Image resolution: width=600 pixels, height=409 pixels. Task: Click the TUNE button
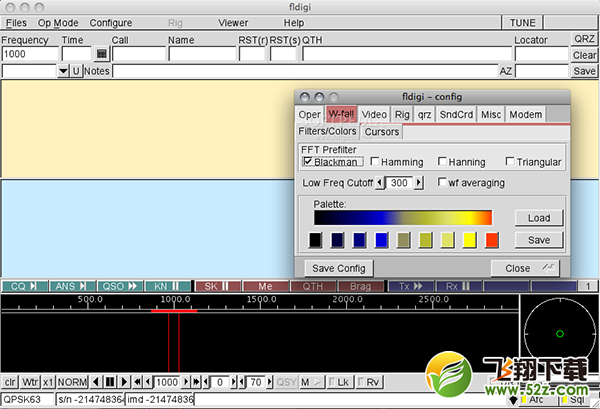[x=522, y=23]
